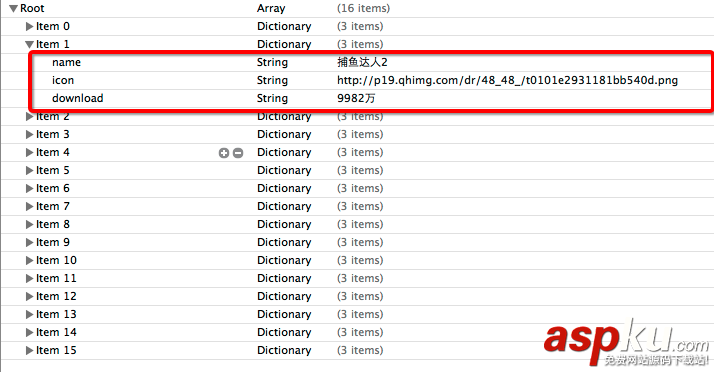Click (3 items) value of Item 7
This screenshot has width=714, height=372.
tap(360, 206)
